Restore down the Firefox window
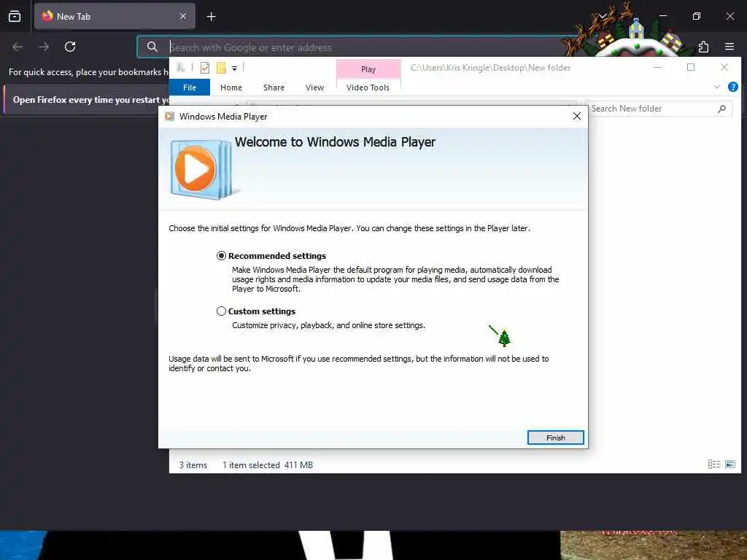The height and width of the screenshot is (560, 747). coord(696,16)
